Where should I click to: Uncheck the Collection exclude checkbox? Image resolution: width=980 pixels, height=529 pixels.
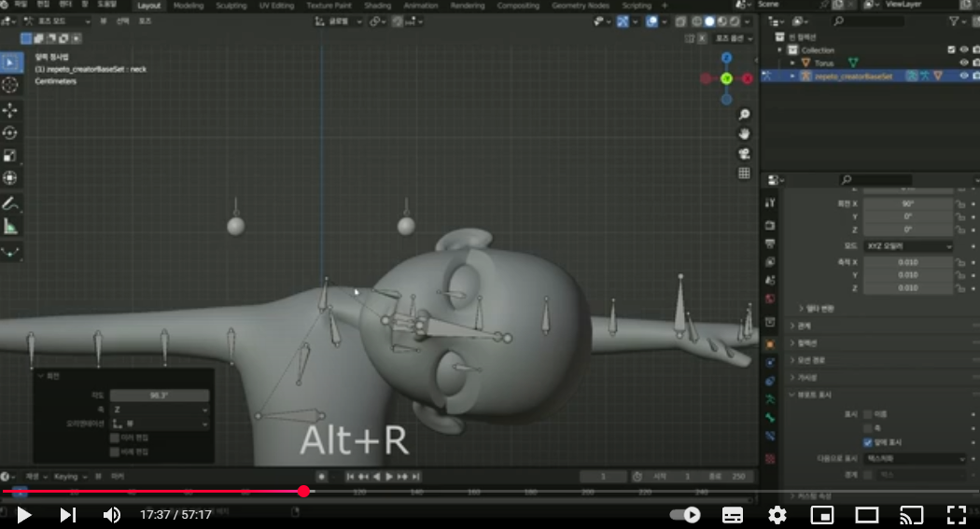(x=951, y=49)
